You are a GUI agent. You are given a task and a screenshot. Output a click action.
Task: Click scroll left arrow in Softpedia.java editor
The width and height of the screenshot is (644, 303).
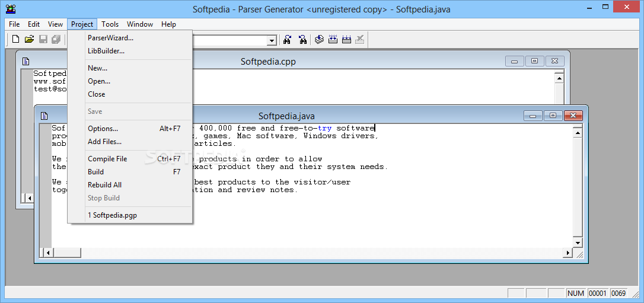48,253
